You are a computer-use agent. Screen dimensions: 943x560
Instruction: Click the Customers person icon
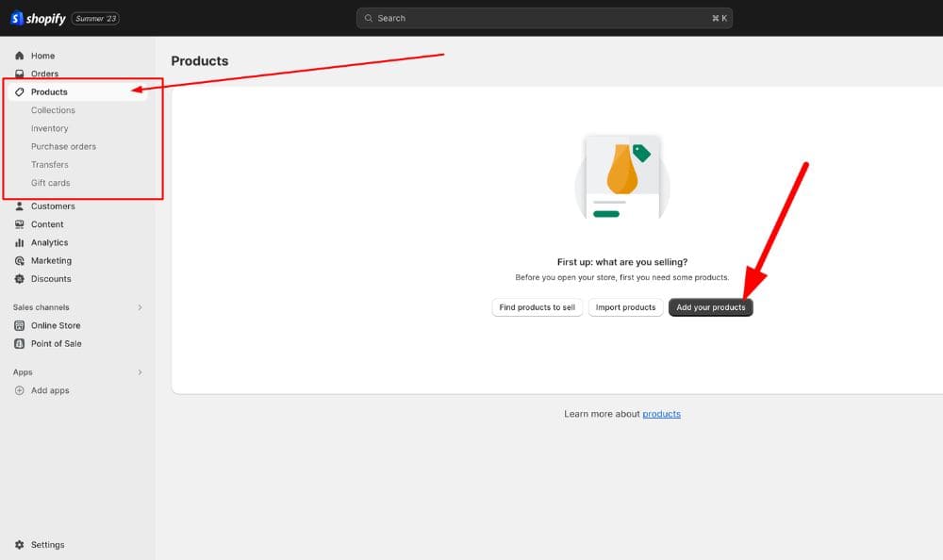pos(20,206)
